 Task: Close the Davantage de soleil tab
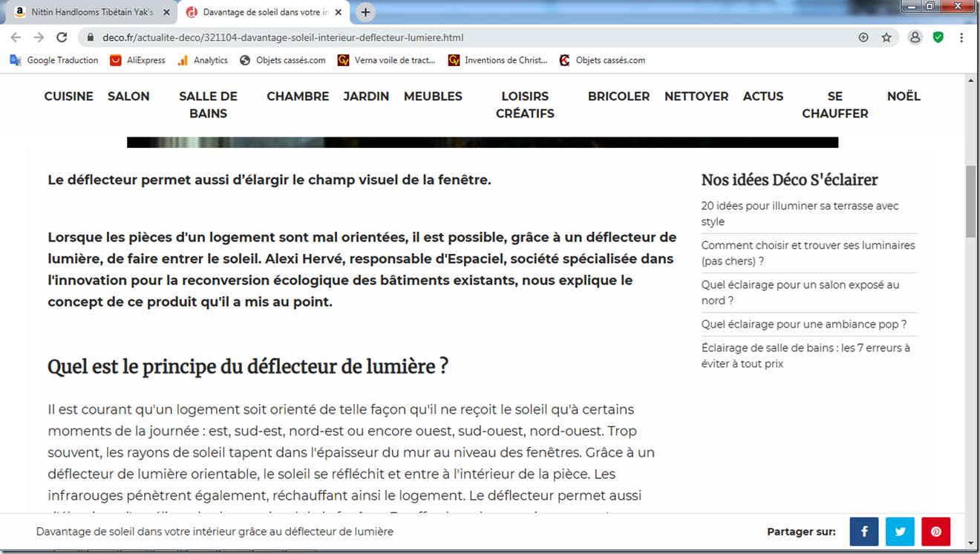tap(338, 13)
